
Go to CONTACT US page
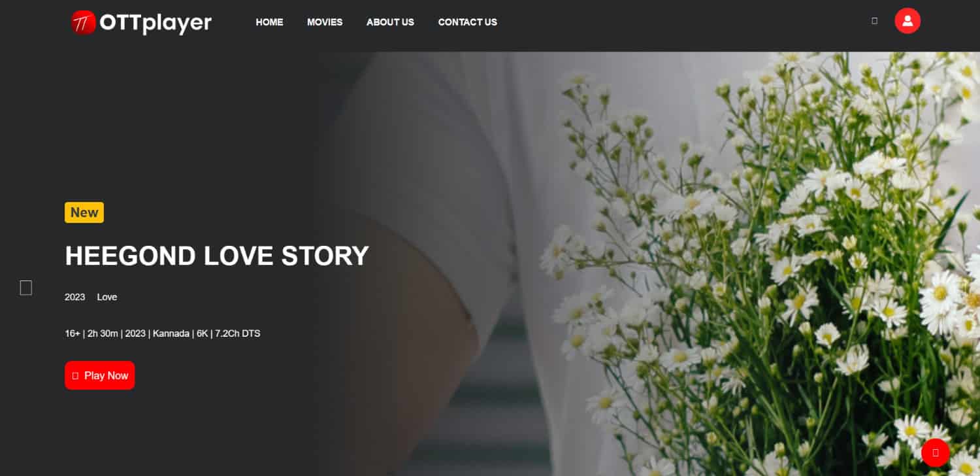tap(468, 22)
